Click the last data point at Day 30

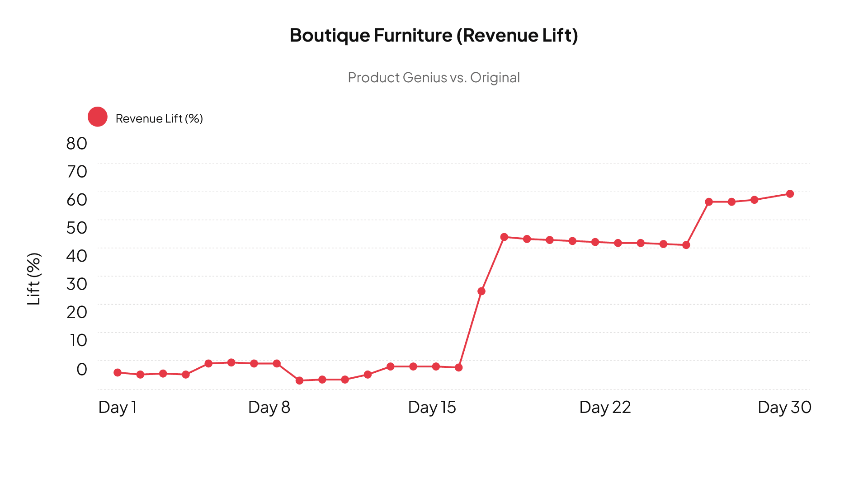pos(790,194)
